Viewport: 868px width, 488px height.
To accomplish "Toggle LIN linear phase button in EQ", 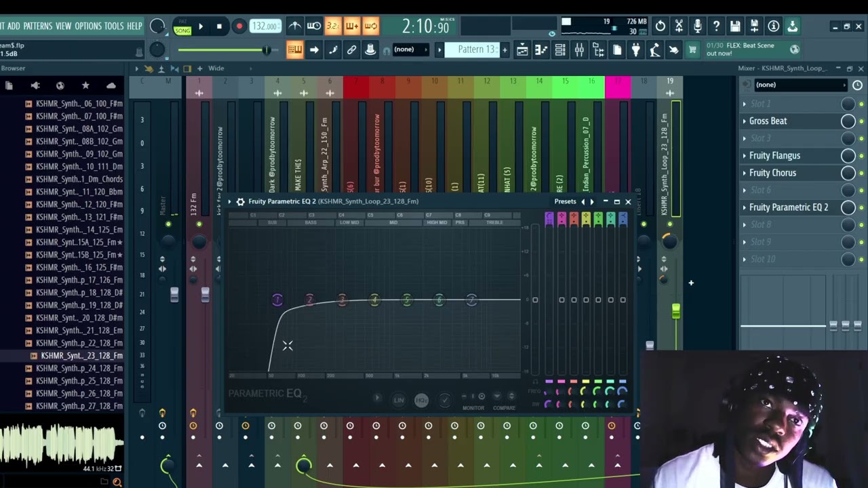I will pos(399,400).
